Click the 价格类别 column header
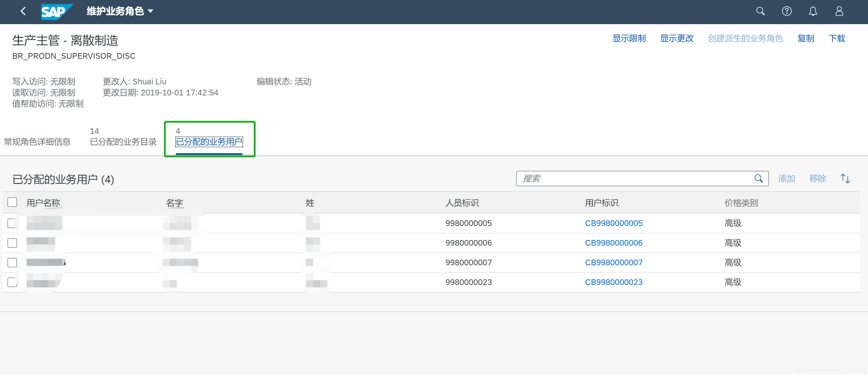Viewport: 868px width, 375px height. [x=741, y=203]
